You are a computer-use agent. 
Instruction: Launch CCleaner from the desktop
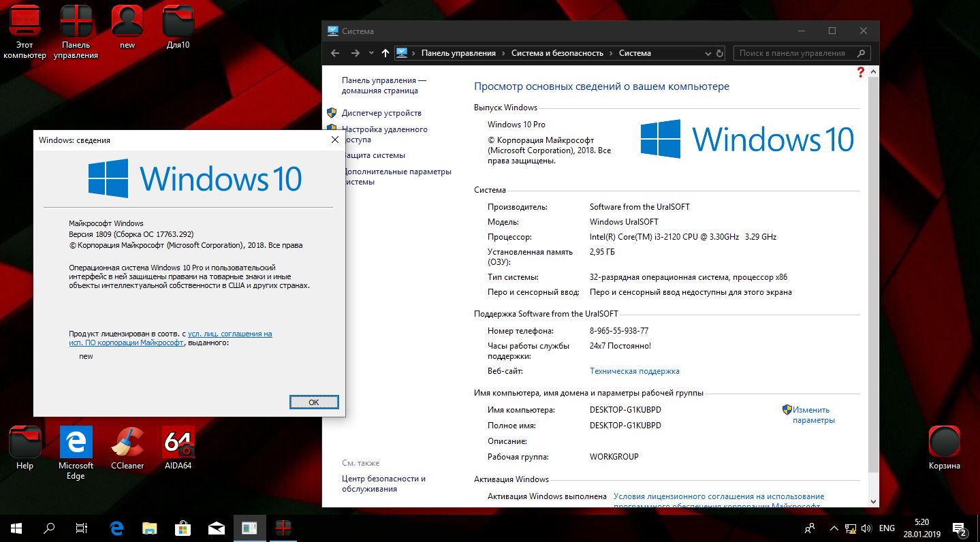pos(127,448)
